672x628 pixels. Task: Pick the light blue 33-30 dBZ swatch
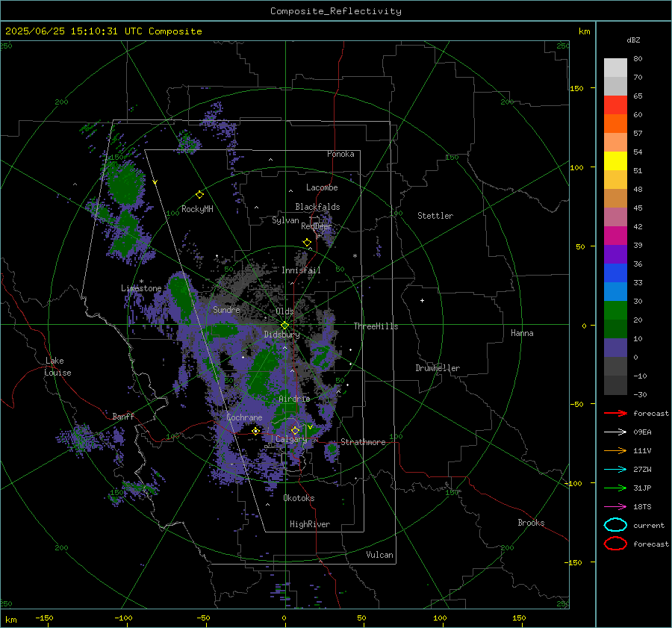(615, 292)
